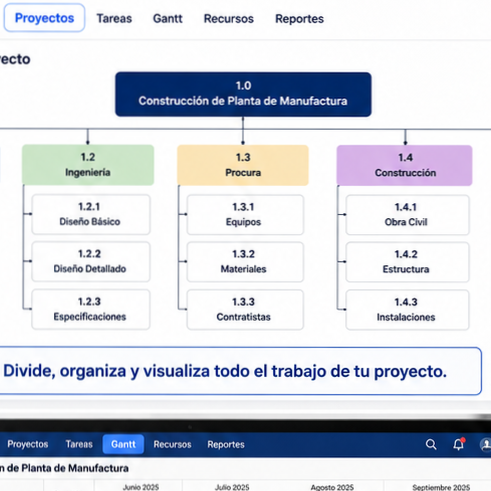The image size is (491, 491).
Task: Open Reportes in the dark bottom navbar
Action: tap(226, 444)
